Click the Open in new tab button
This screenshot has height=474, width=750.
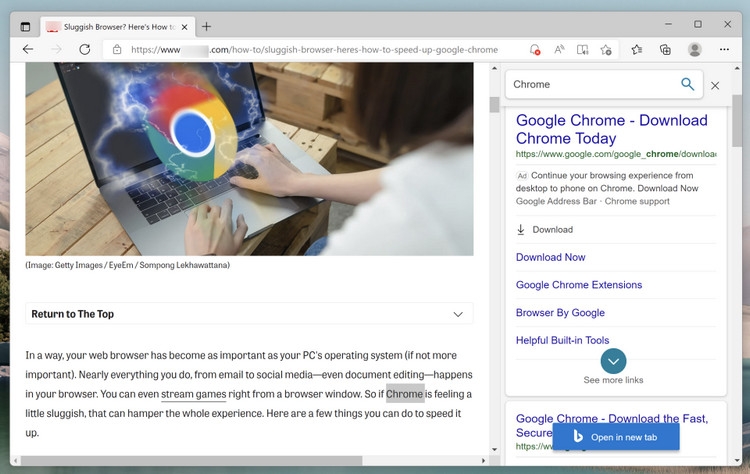click(615, 437)
